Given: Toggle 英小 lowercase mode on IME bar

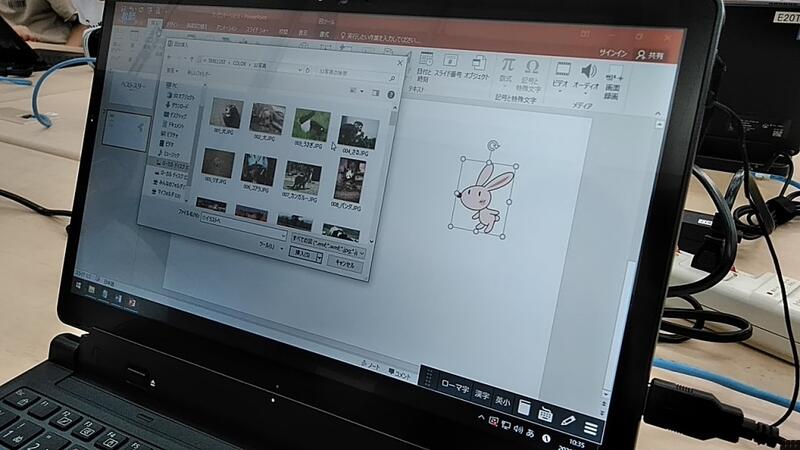Looking at the screenshot, I should click(x=502, y=401).
